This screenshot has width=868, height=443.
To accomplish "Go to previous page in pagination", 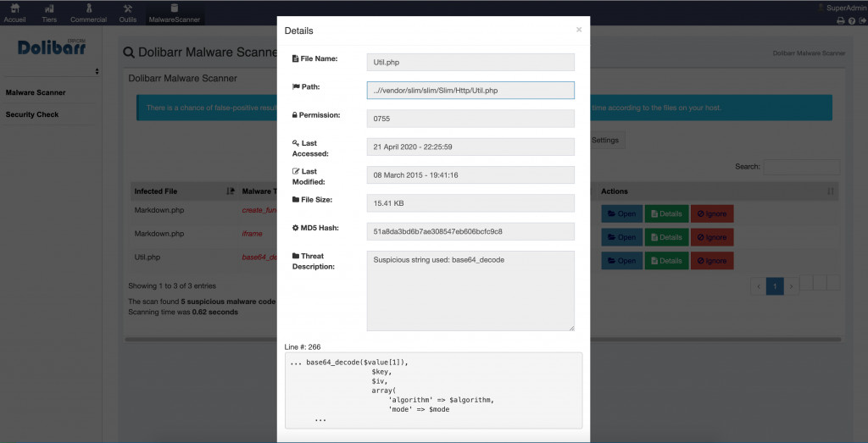I will click(x=759, y=286).
